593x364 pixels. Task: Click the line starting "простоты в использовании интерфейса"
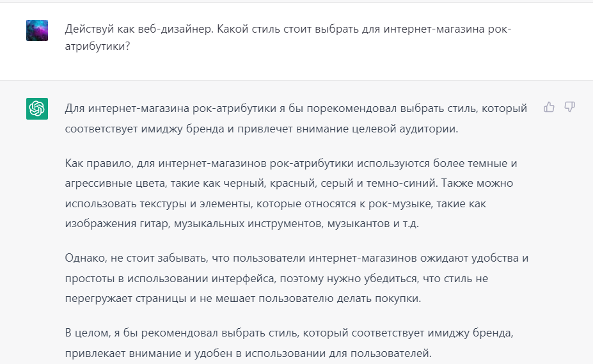tap(276, 278)
